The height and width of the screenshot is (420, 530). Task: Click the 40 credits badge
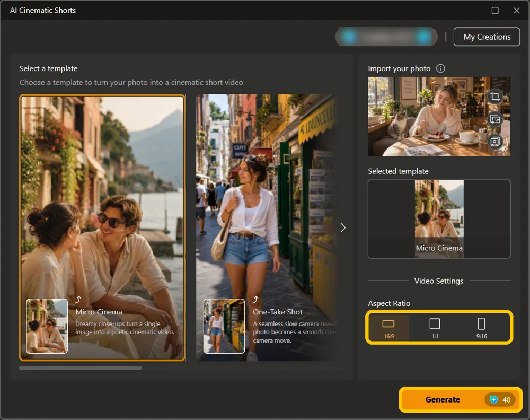500,400
